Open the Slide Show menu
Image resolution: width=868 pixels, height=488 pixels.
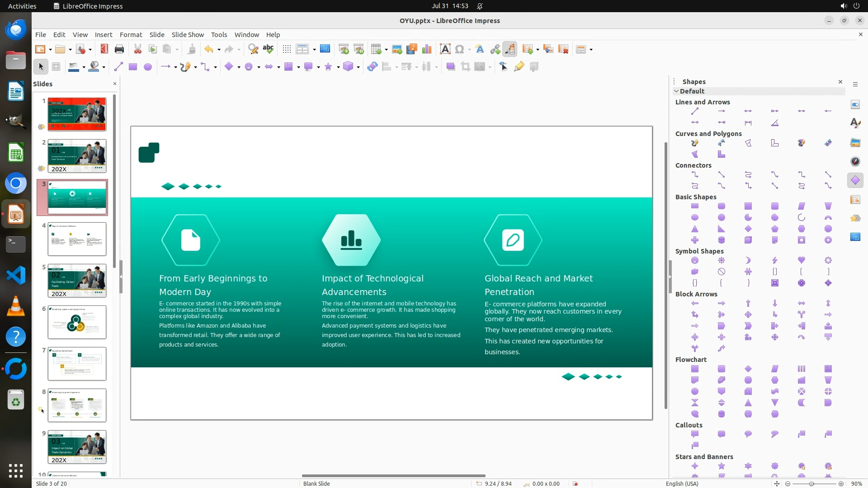click(x=188, y=35)
